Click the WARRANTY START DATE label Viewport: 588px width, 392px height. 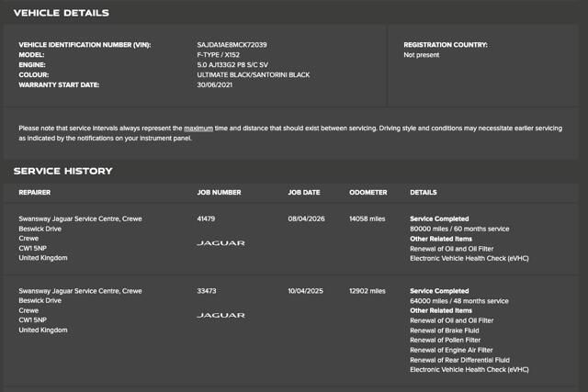pyautogui.click(x=59, y=85)
